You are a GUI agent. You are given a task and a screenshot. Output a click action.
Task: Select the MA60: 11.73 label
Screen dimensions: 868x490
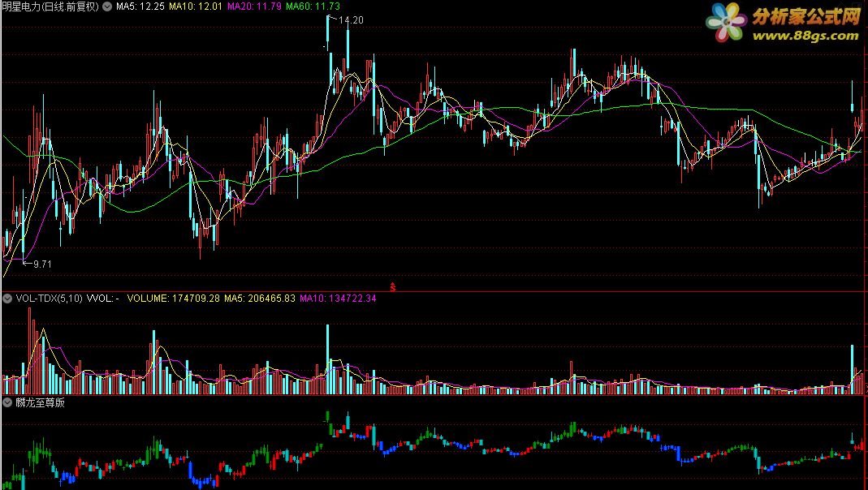click(x=313, y=6)
